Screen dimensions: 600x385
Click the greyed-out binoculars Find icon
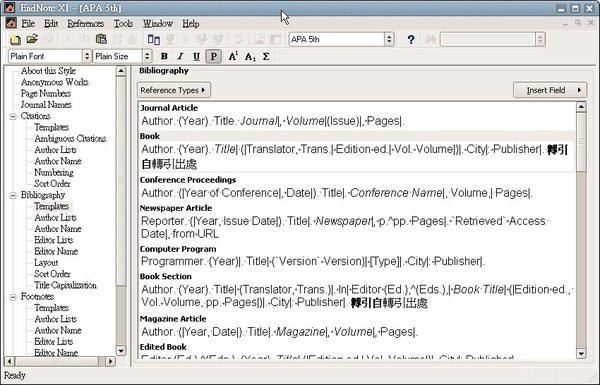pos(430,39)
